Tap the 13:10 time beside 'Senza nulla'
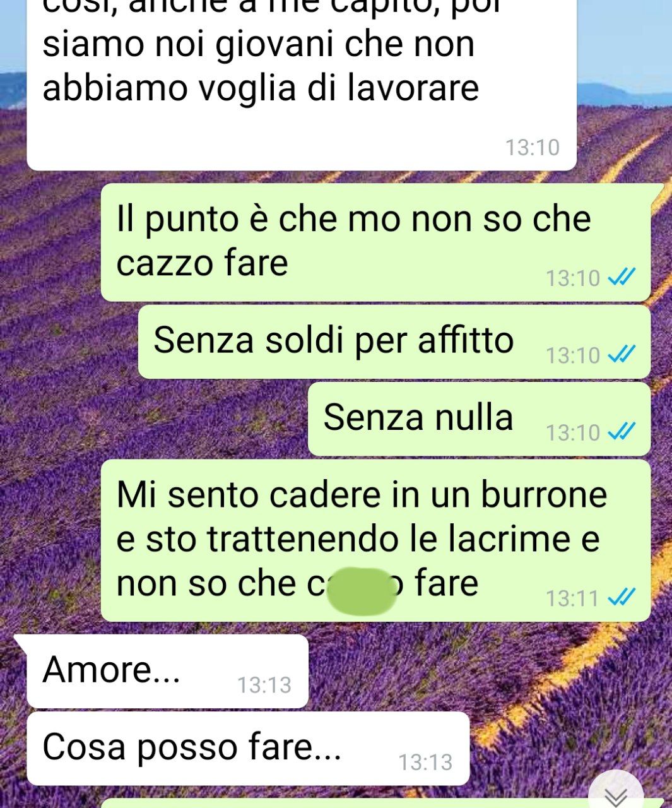This screenshot has height=808, width=672. tap(572, 433)
